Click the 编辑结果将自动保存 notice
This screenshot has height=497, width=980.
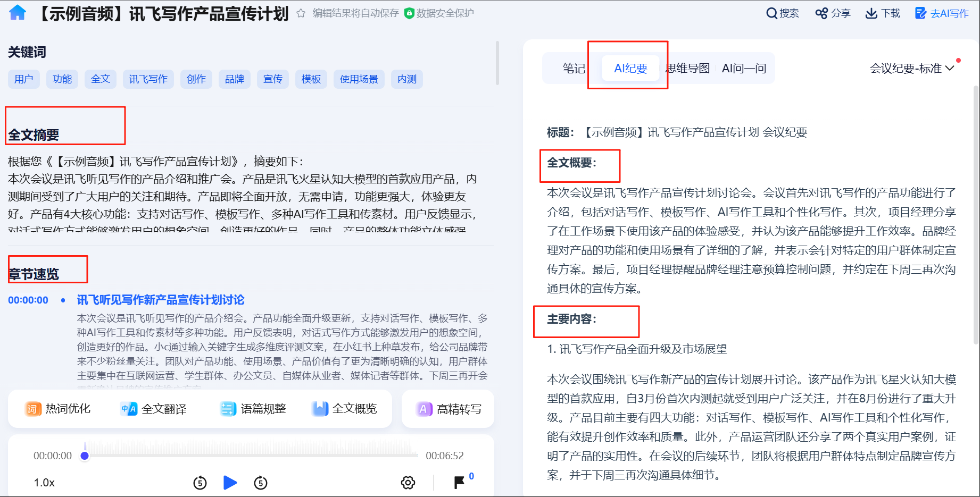355,13
